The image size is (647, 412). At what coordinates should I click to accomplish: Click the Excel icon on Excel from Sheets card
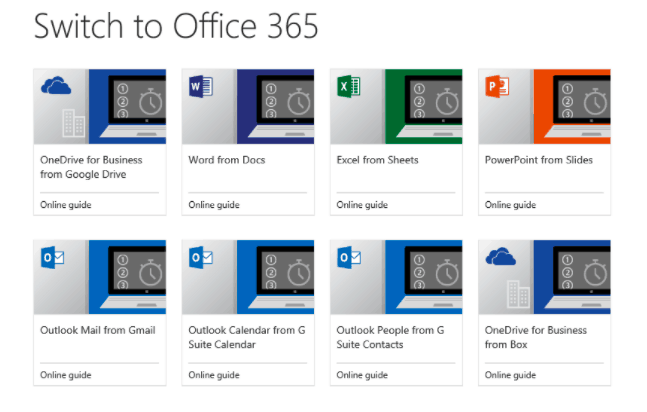tap(349, 86)
